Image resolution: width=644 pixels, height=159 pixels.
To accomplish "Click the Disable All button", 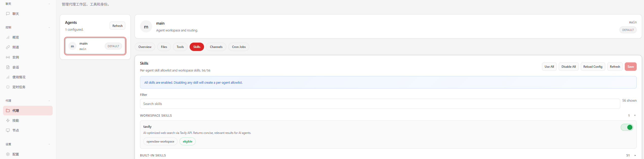I will tap(568, 67).
